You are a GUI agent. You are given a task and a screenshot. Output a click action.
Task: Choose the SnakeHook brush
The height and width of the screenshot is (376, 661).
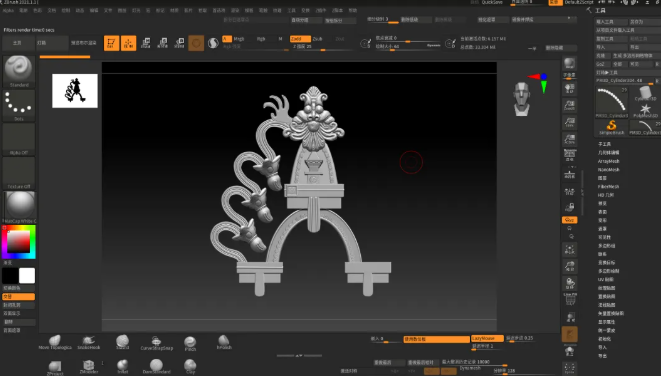coord(89,342)
